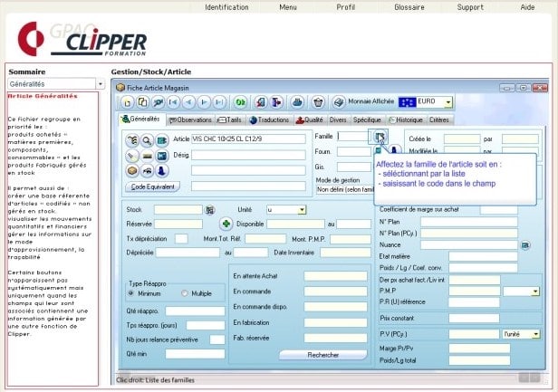558x392 pixels.
Task: Open the Mode de gestion dropdown
Action: tap(345, 190)
